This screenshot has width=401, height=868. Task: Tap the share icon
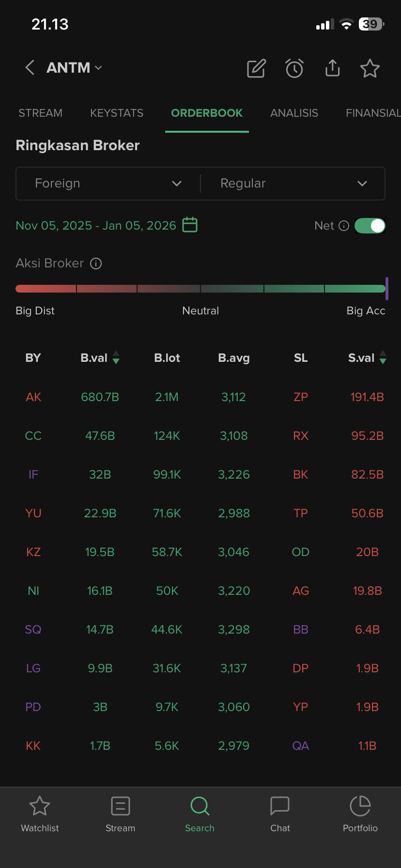coord(332,68)
